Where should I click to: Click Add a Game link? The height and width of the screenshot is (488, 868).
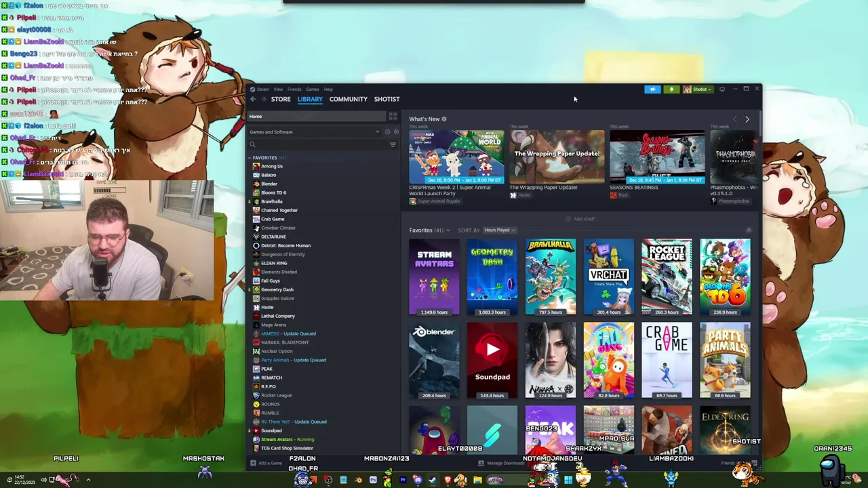click(x=270, y=463)
